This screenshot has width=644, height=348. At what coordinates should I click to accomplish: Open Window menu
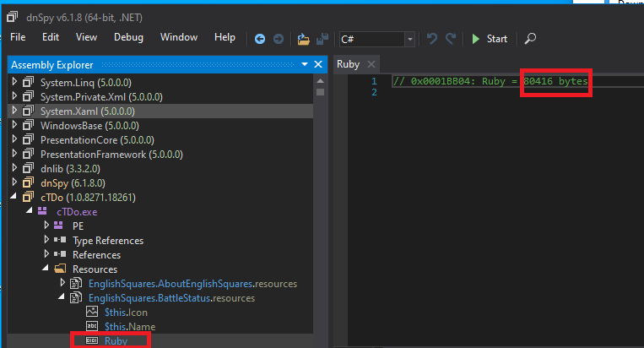179,37
